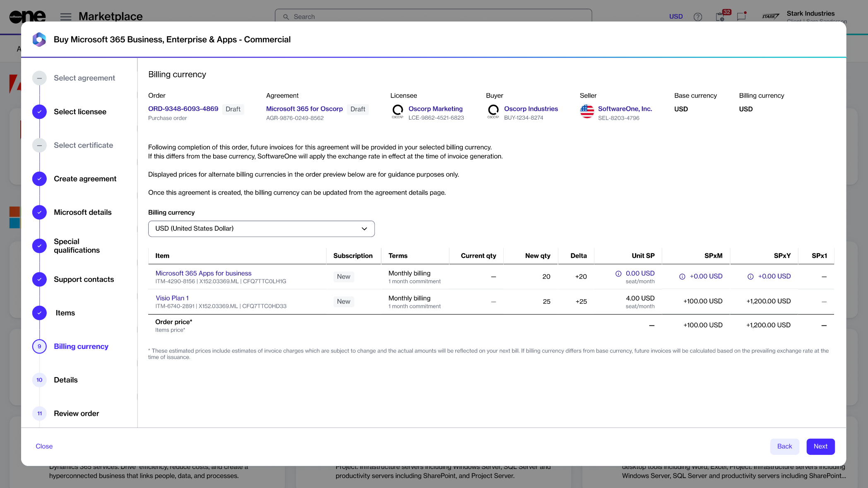Screen dimensions: 868x488
Task: Expand the Billing currency dropdown
Action: pos(261,229)
